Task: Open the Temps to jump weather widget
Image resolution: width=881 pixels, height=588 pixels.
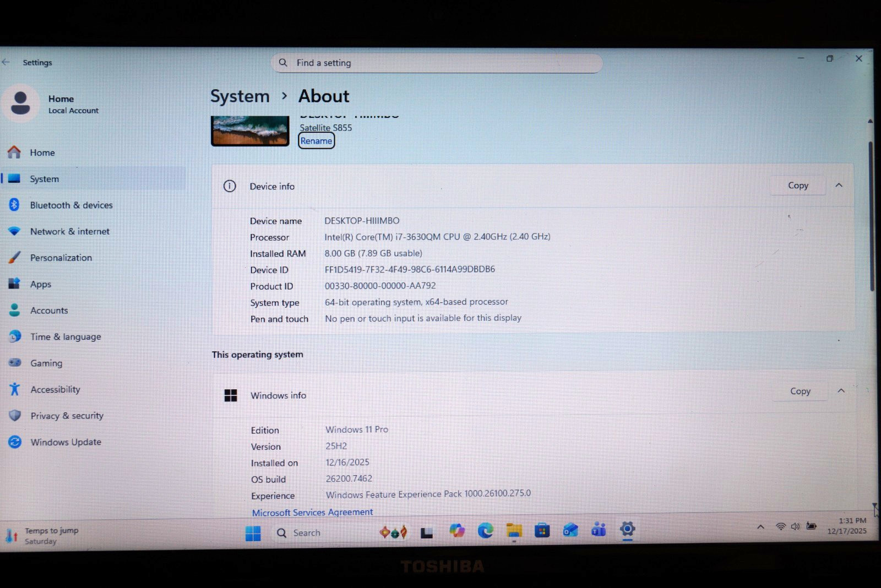Action: [x=42, y=535]
